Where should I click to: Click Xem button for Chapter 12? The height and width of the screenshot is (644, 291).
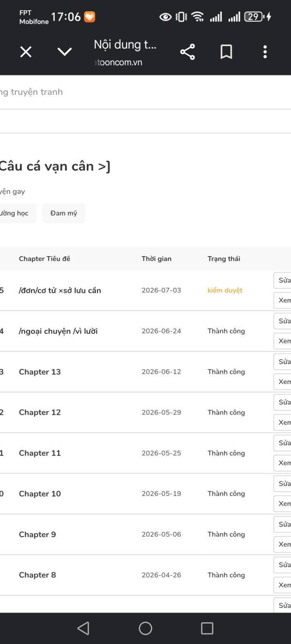coord(283,423)
